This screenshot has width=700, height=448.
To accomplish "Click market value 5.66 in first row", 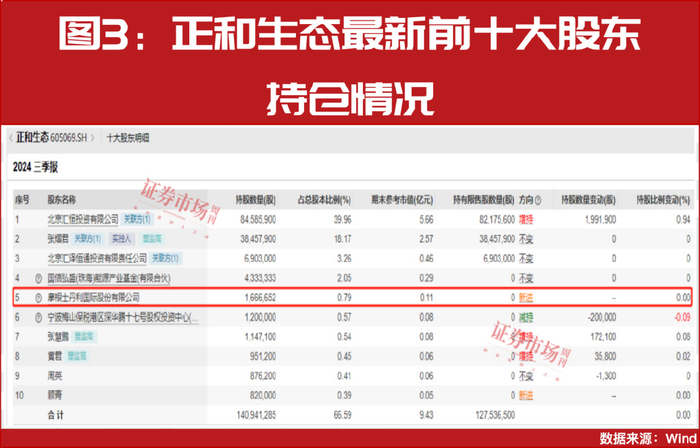I will [x=426, y=220].
